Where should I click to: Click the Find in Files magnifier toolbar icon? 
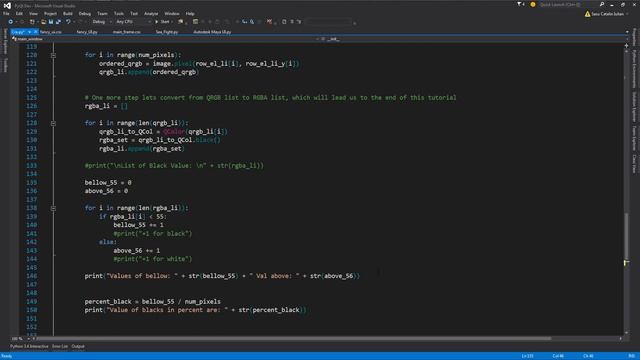tap(252, 22)
